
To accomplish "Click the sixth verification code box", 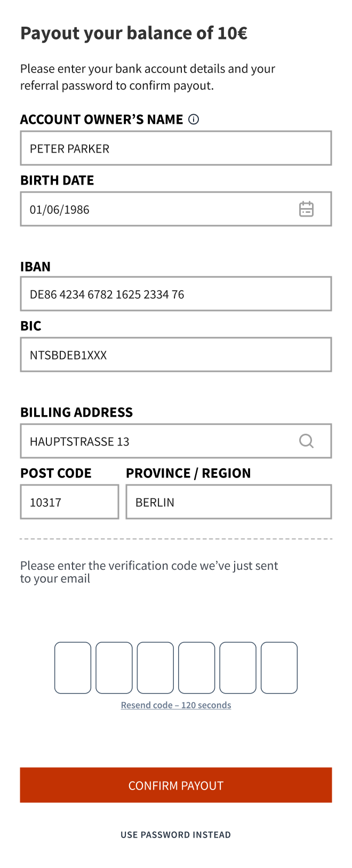I will coord(279,668).
